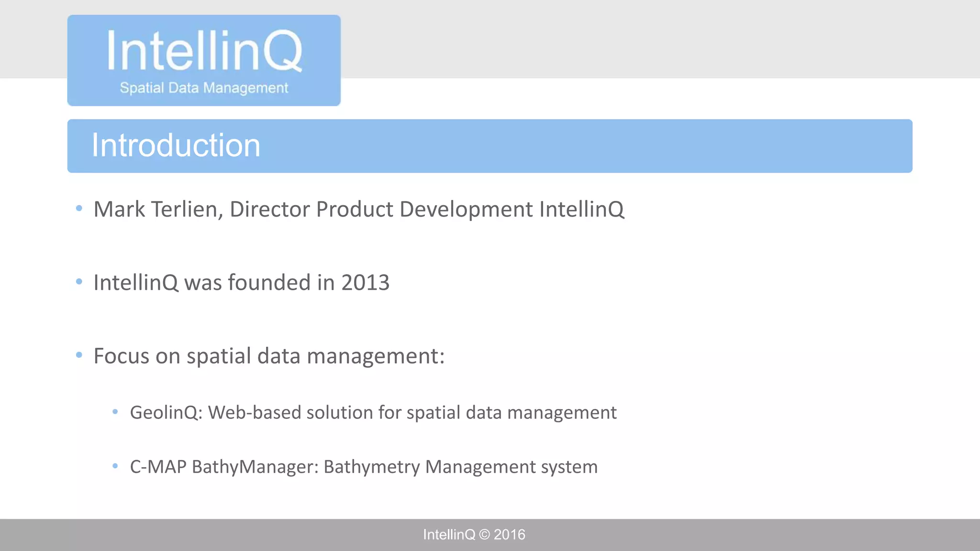Click the copyright symbol in footer
This screenshot has width=980, height=551.
click(x=484, y=535)
